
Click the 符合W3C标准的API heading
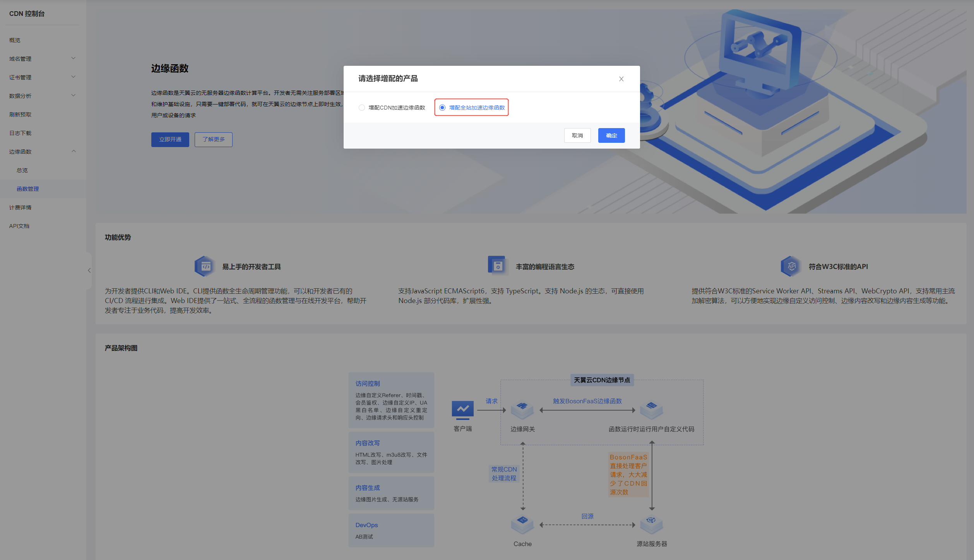point(838,267)
